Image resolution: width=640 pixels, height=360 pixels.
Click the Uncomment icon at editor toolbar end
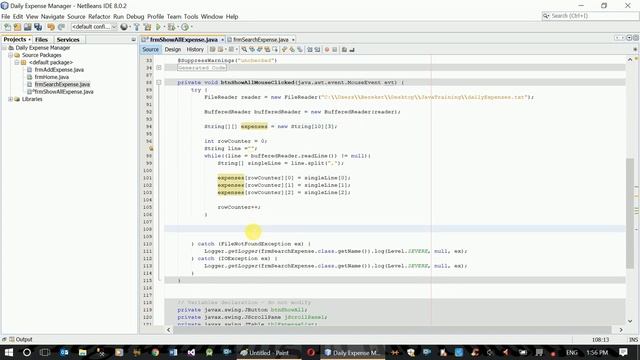(352, 49)
